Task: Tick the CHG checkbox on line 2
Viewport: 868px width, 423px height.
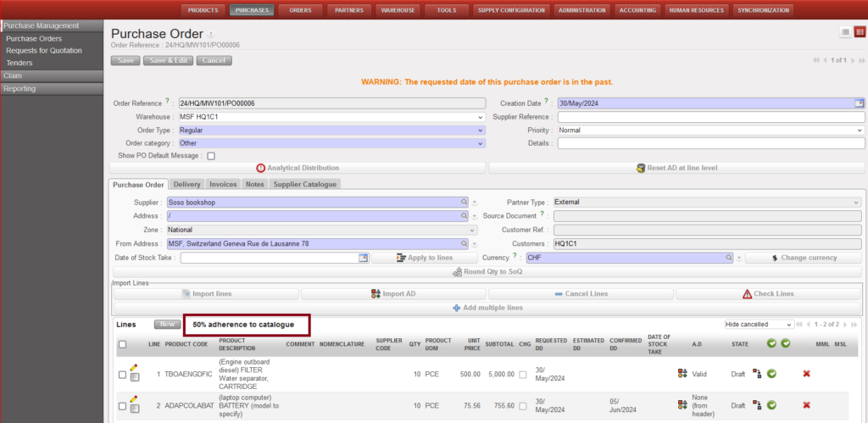Action: (x=524, y=405)
